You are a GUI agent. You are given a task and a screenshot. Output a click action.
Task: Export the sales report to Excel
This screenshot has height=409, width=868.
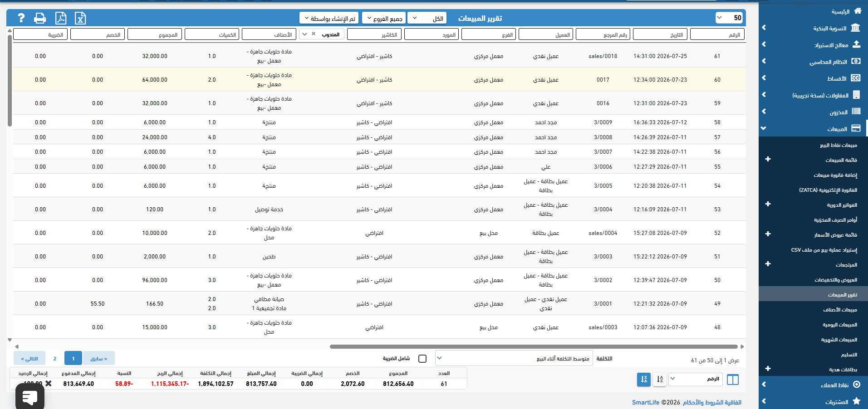(80, 18)
